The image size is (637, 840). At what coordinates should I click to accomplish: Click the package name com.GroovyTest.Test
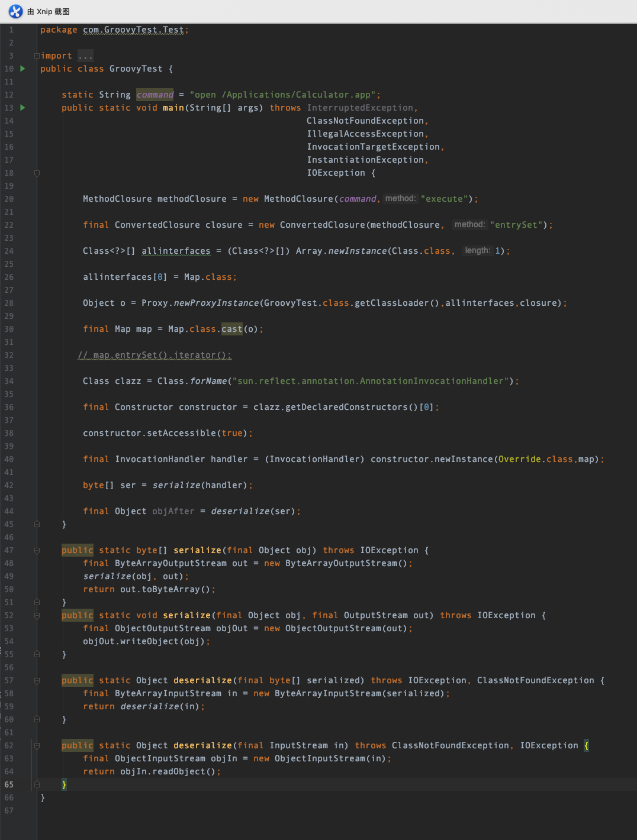[133, 30]
